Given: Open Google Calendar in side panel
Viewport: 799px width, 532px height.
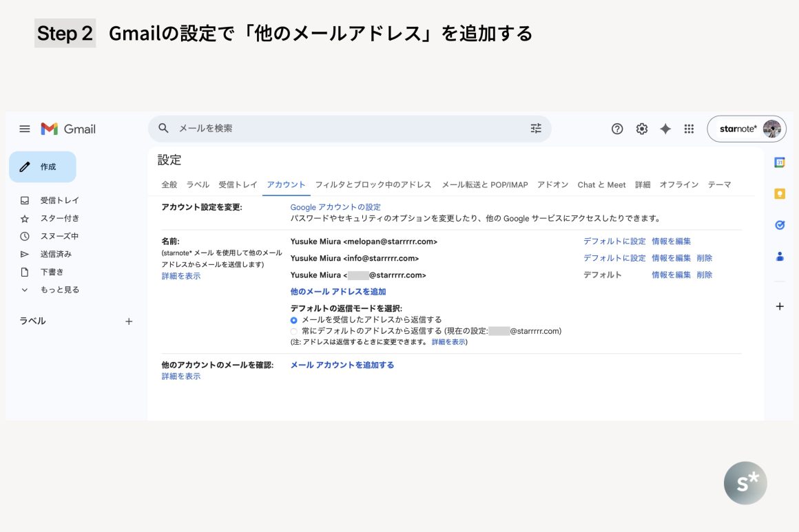Looking at the screenshot, I should 780,163.
